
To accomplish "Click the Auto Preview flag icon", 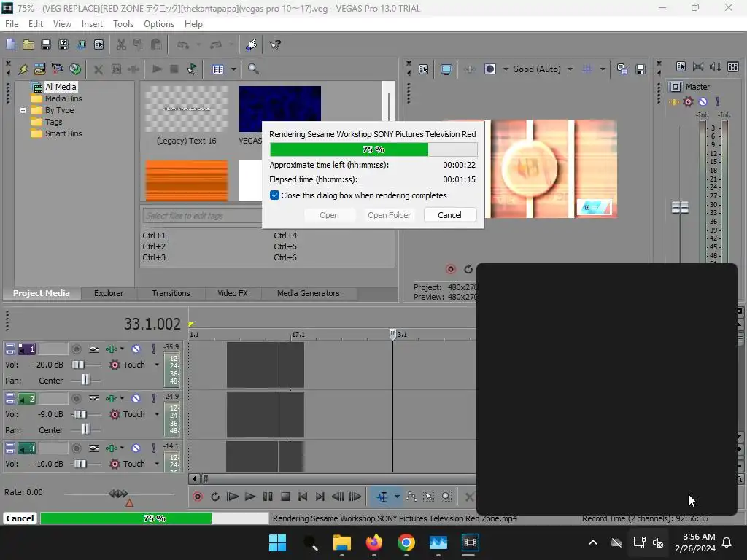I will click(x=192, y=69).
